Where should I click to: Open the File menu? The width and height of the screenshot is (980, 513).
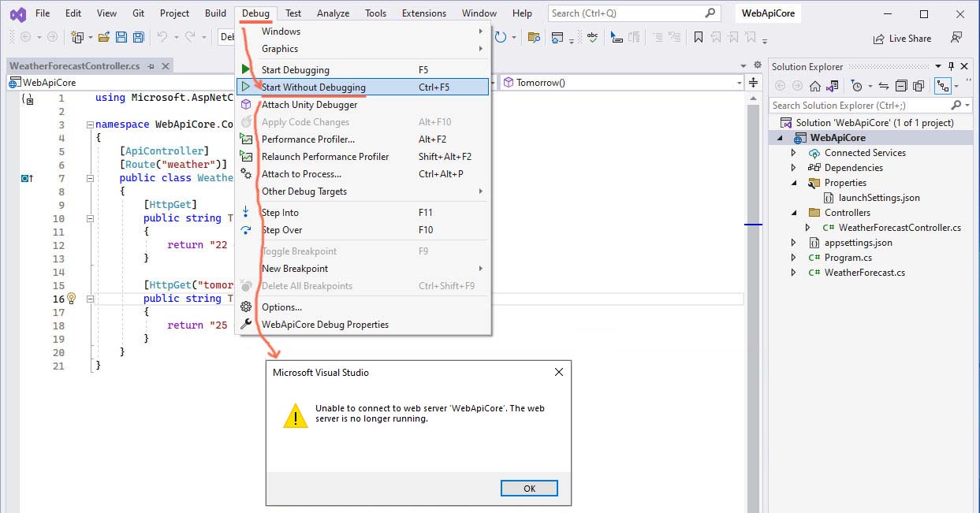pos(43,13)
